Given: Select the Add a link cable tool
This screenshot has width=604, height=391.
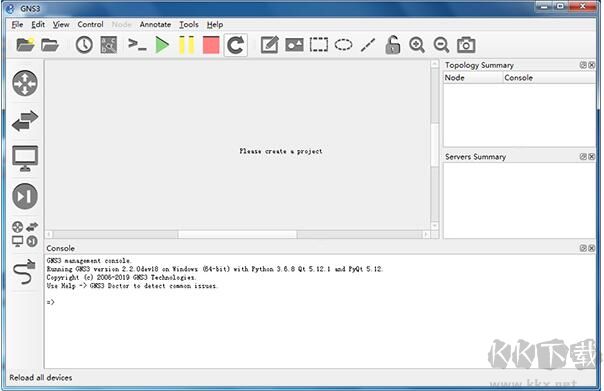Looking at the screenshot, I should point(24,272).
